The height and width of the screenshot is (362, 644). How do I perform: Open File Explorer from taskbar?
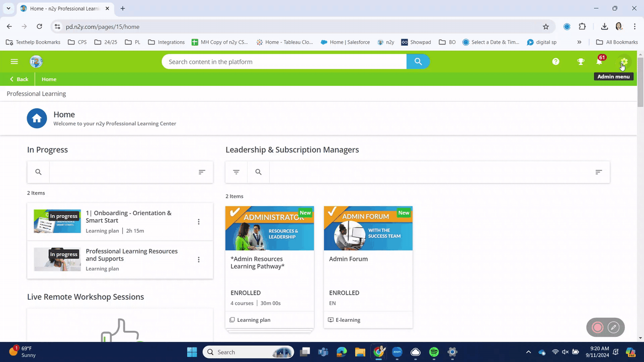(360, 352)
